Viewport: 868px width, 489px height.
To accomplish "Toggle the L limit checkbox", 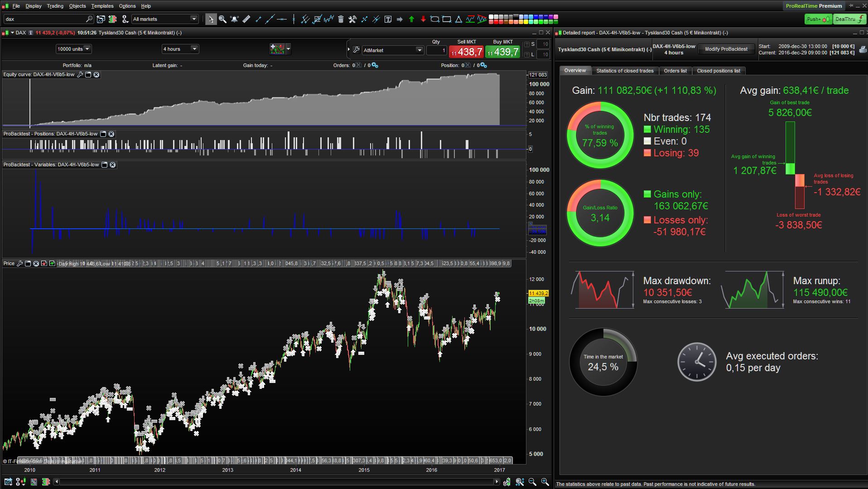I will click(x=526, y=54).
